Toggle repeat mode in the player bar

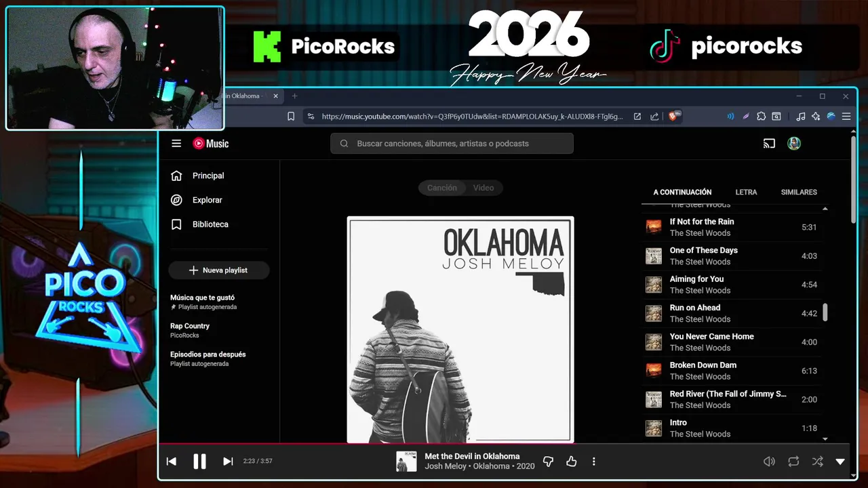pyautogui.click(x=793, y=462)
